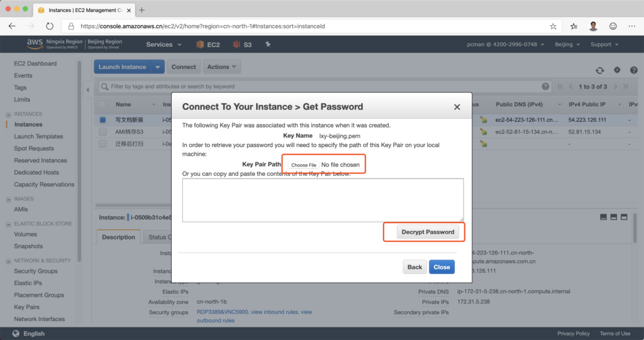The height and width of the screenshot is (340, 644).
Task: Expand the Launch Instance dropdown arrow
Action: pyautogui.click(x=158, y=67)
